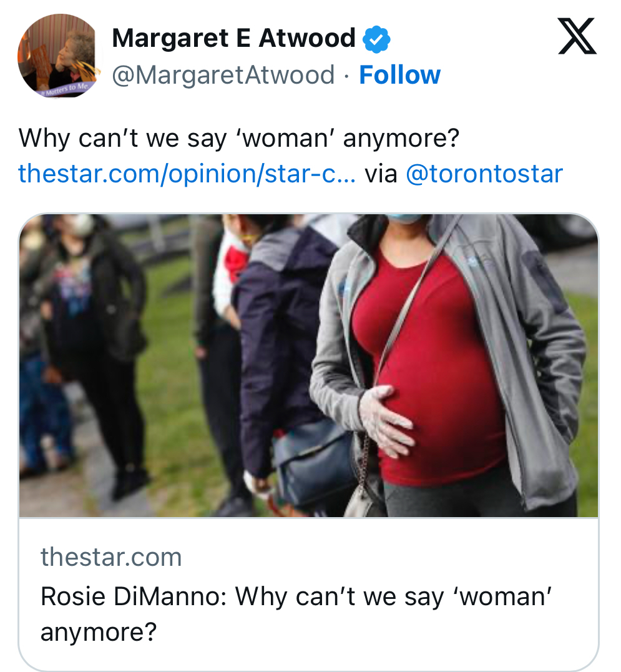The image size is (621, 672).
Task: Open the 'Rosie DiManno' card headline
Action: (296, 597)
